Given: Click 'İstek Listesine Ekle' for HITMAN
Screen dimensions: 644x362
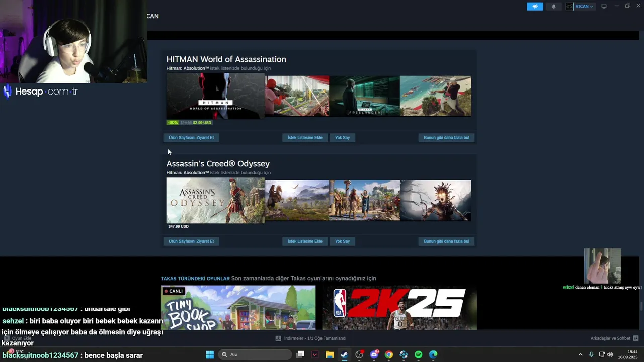Looking at the screenshot, I should [x=305, y=137].
